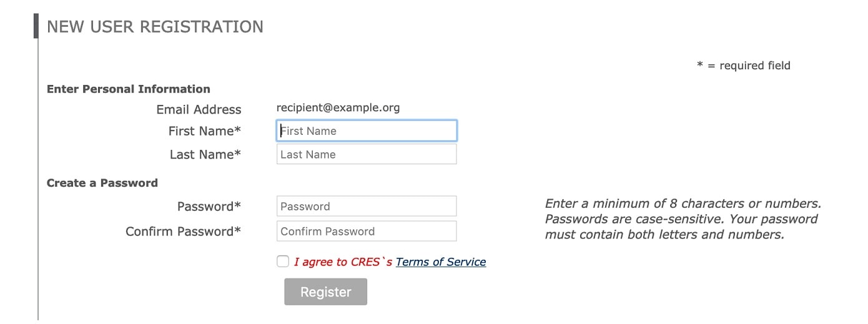This screenshot has height=324, width=868.
Task: Focus the Last Name text box
Action: point(366,154)
